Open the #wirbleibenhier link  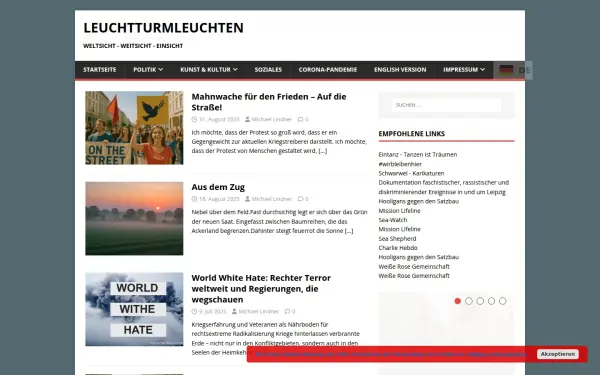point(400,164)
